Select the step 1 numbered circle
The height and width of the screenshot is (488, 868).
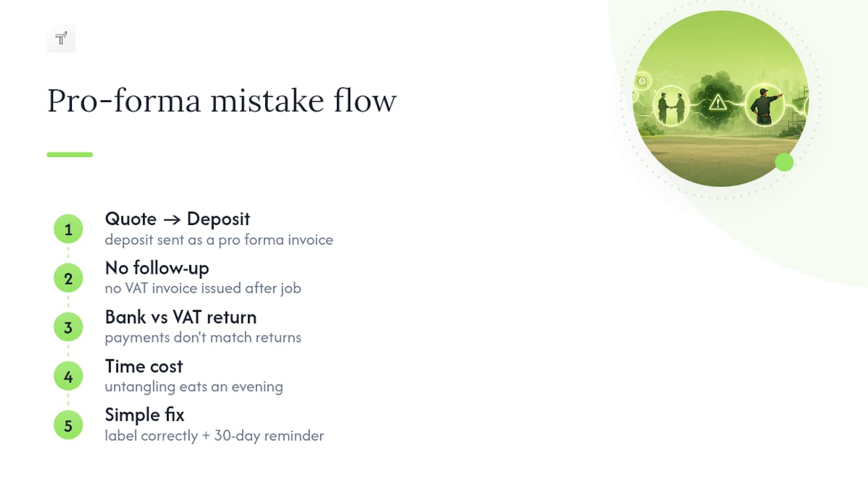(x=68, y=230)
